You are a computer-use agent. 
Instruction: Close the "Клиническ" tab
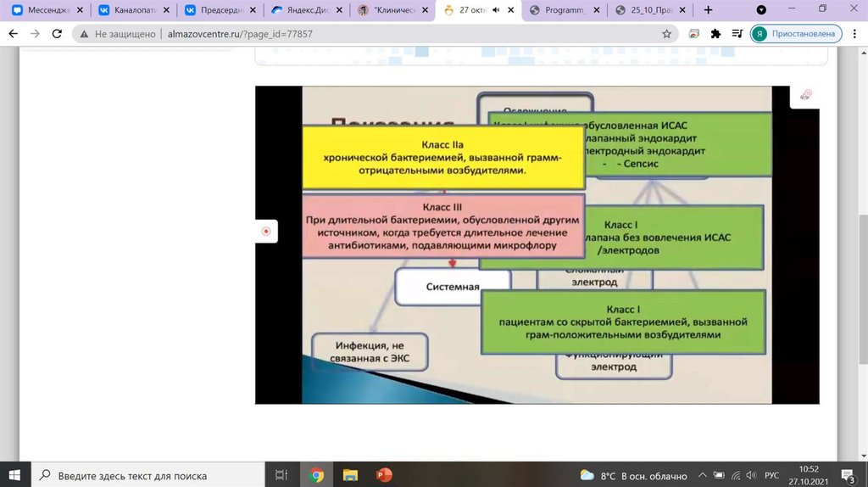pos(426,10)
